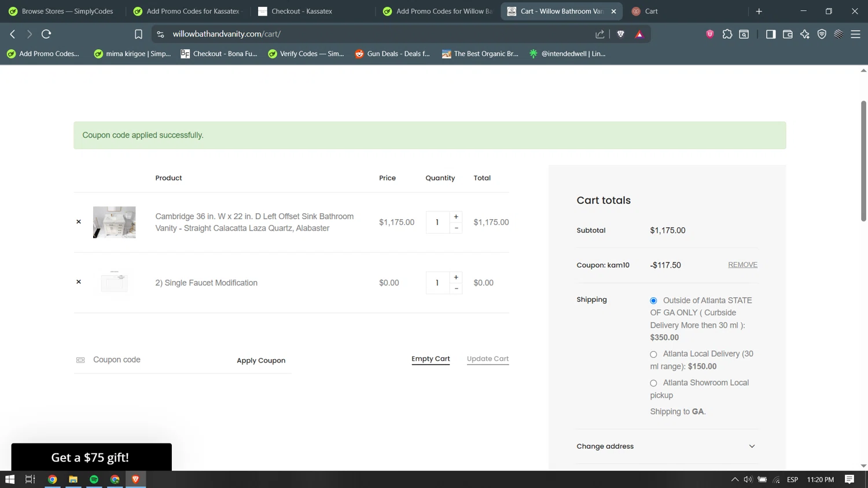Click the address bar URL
Screen dimensions: 868x488
click(x=226, y=34)
